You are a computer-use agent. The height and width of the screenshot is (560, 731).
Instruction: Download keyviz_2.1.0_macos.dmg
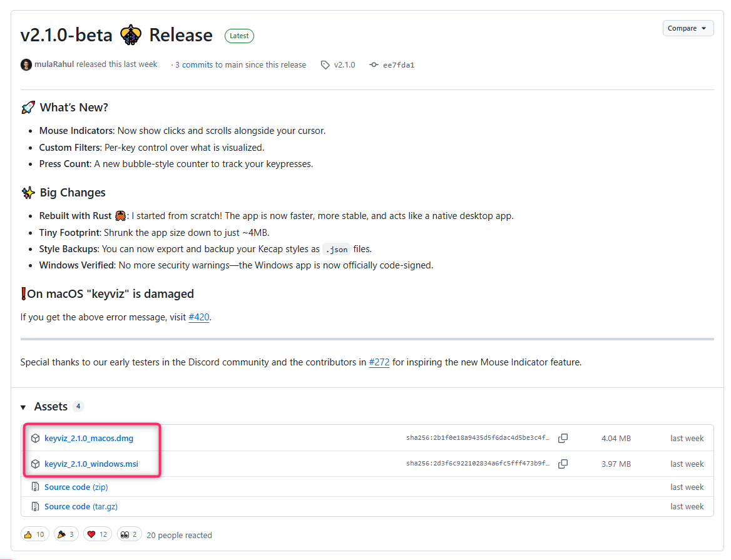(89, 438)
